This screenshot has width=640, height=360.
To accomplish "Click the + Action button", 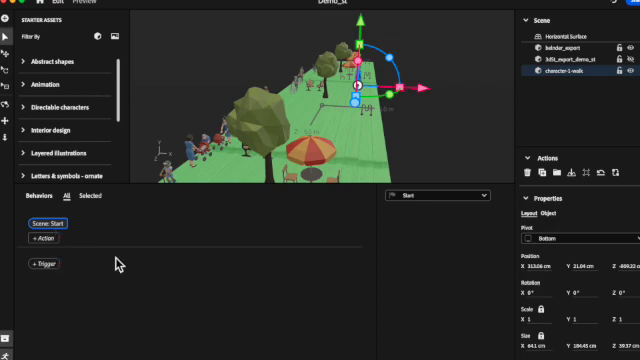I will (44, 238).
